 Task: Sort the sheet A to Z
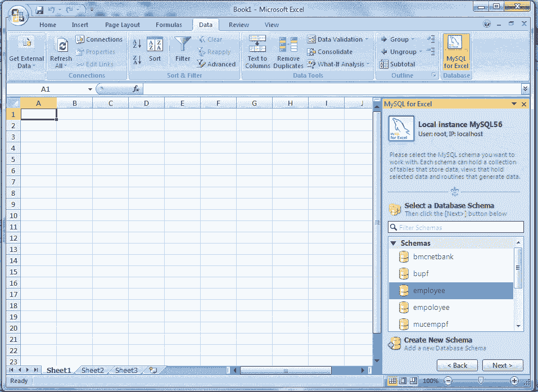pyautogui.click(x=136, y=43)
